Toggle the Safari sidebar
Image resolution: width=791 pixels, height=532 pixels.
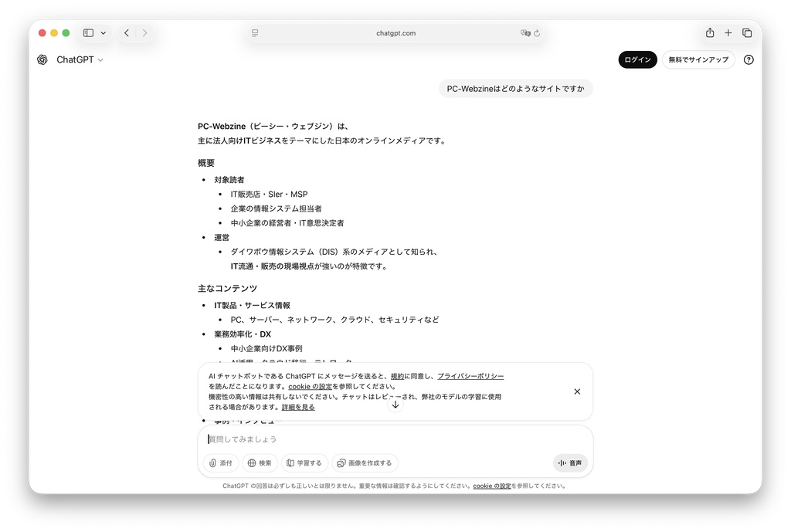coord(88,33)
